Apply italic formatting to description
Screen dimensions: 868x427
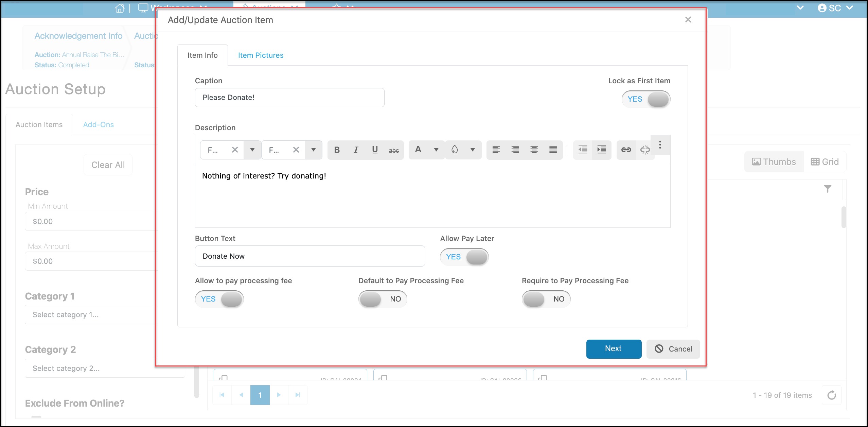tap(356, 150)
